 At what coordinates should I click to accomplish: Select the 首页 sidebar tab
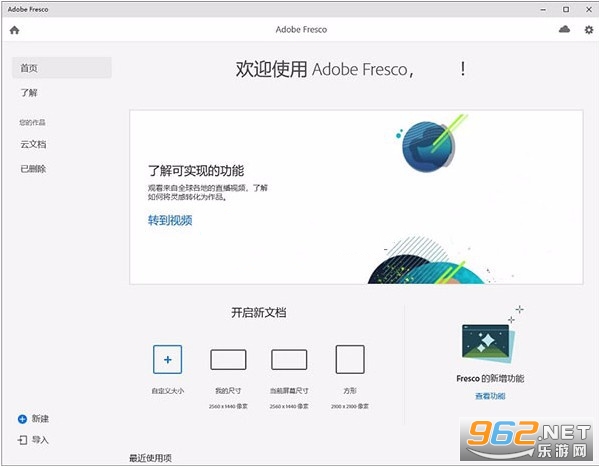pos(62,68)
